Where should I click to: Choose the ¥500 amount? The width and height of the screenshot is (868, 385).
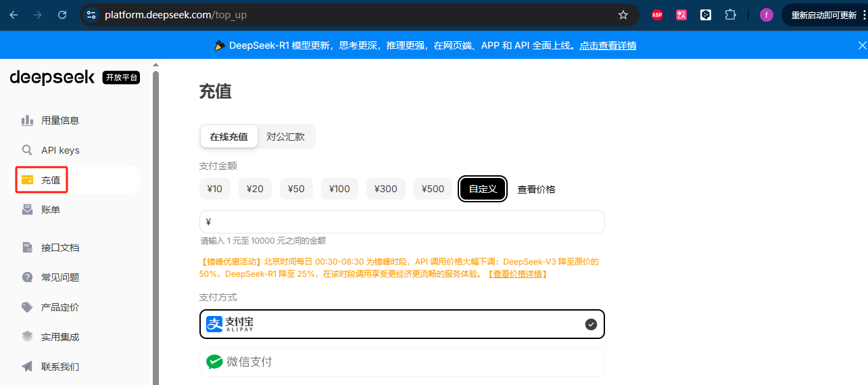pyautogui.click(x=433, y=189)
